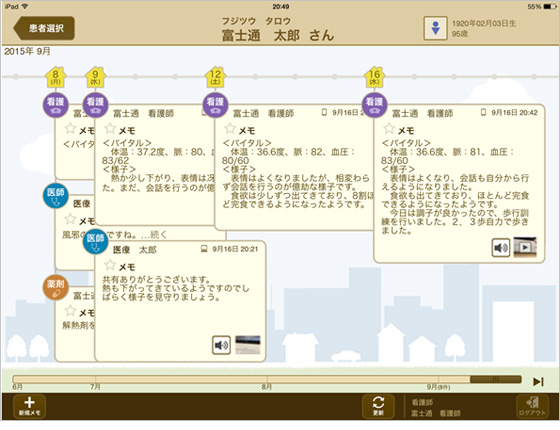Tap the 看護 nurse badge under day 9
The width and height of the screenshot is (560, 430).
(95, 105)
